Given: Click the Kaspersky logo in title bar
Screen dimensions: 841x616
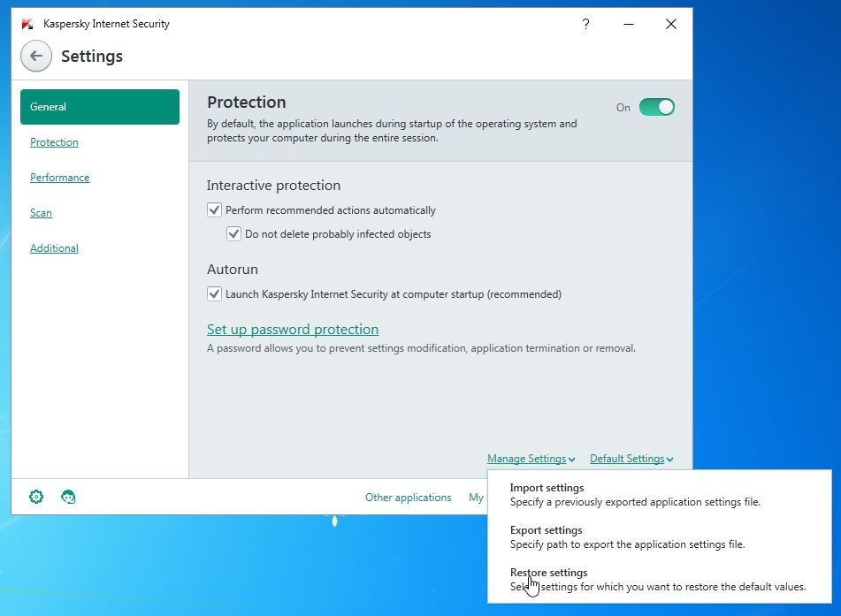Looking at the screenshot, I should [27, 24].
